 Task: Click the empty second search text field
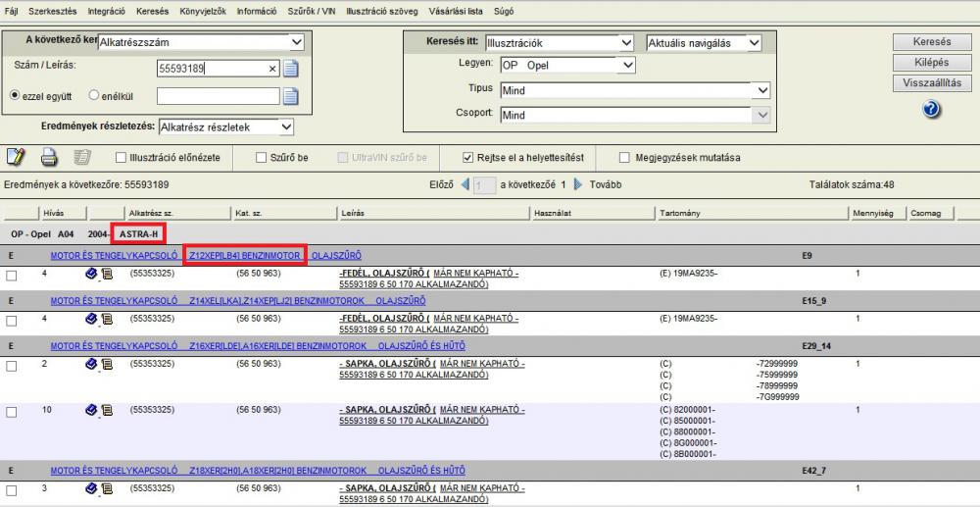(218, 95)
